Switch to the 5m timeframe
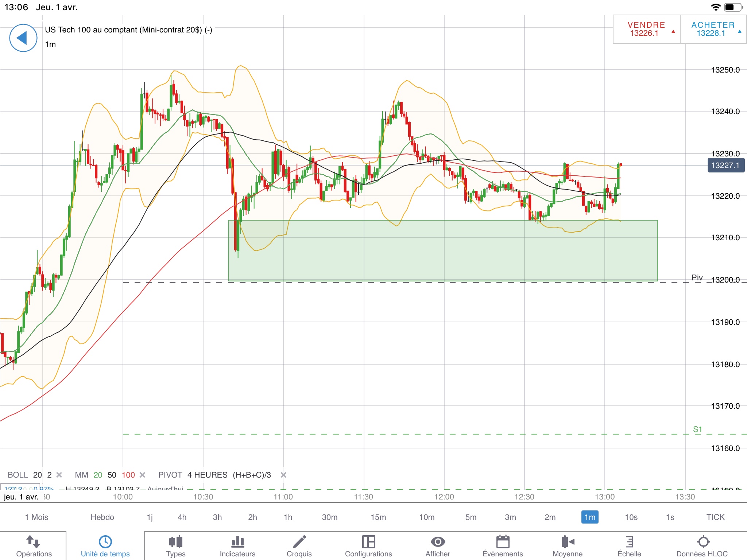 471,517
